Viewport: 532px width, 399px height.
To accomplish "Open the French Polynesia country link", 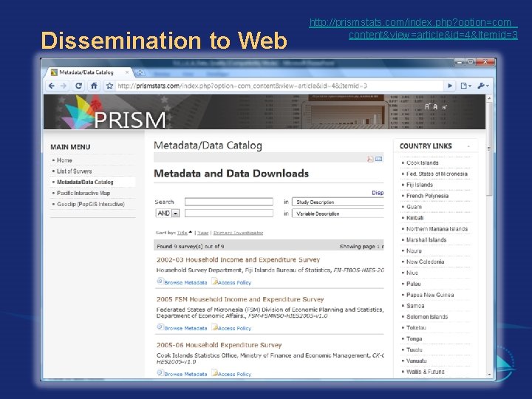I will 428,196.
